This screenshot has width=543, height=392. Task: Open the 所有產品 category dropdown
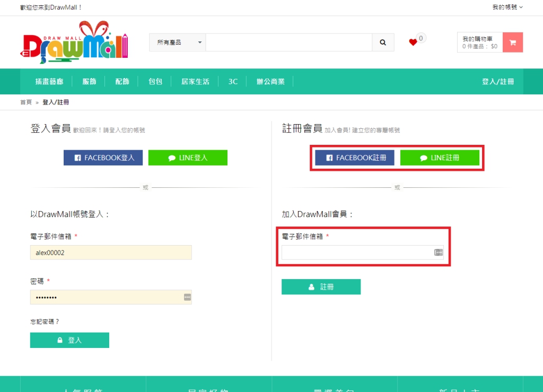click(x=178, y=42)
